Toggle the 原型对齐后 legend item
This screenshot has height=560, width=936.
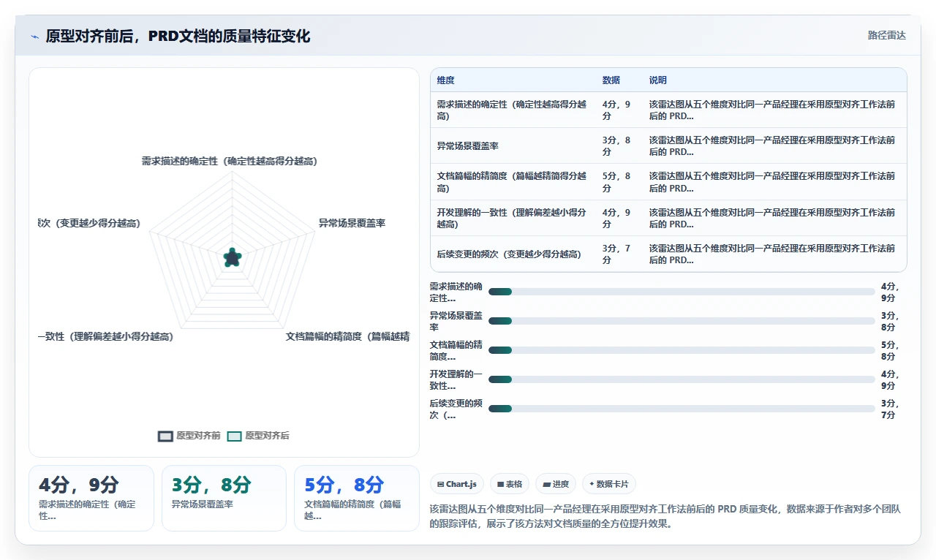click(258, 436)
